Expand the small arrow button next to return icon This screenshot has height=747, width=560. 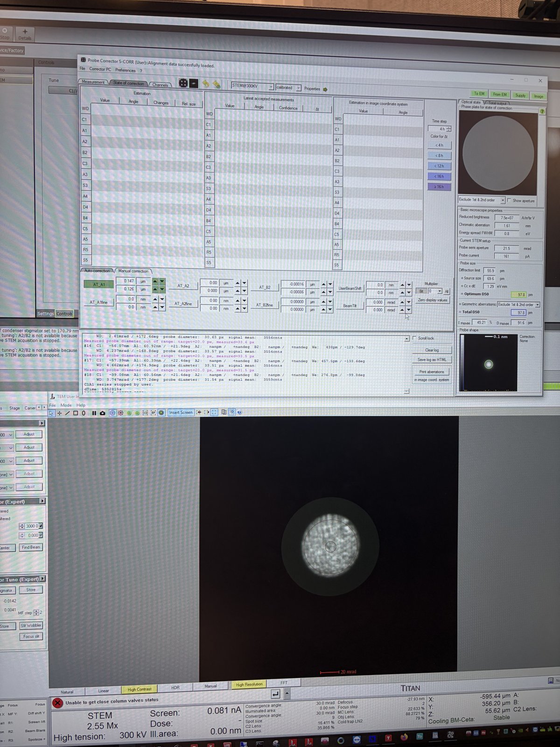pyautogui.click(x=287, y=694)
